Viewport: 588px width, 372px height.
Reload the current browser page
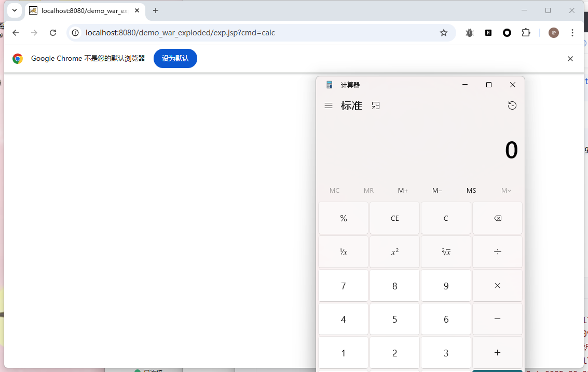coord(53,33)
